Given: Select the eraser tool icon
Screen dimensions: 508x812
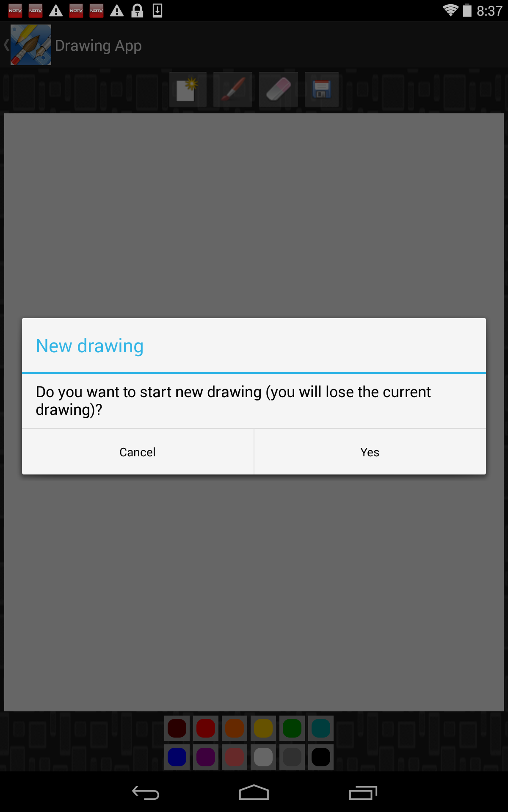Looking at the screenshot, I should (x=279, y=89).
